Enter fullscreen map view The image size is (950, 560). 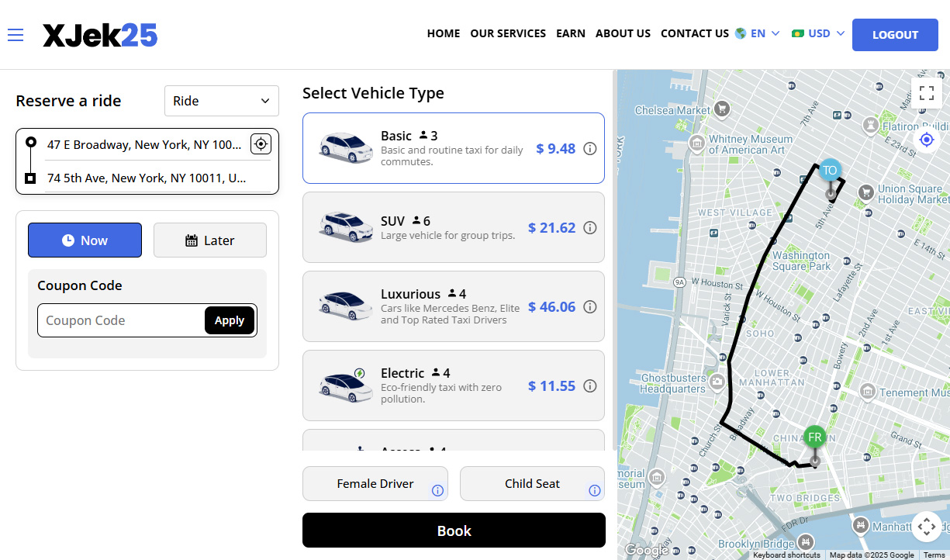click(927, 92)
